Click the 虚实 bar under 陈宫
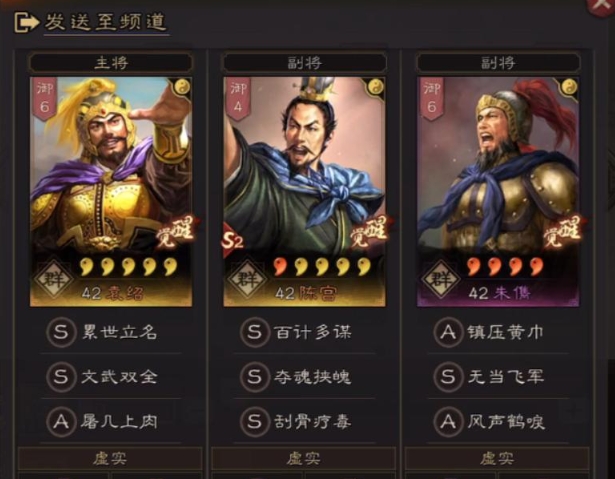Image resolution: width=615 pixels, height=479 pixels. 303,458
